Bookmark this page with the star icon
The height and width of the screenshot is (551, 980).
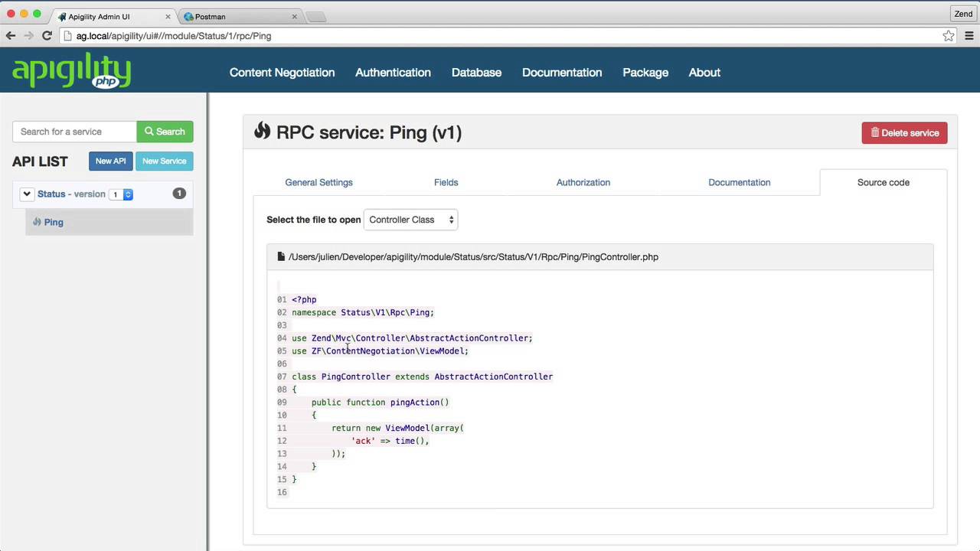tap(948, 36)
